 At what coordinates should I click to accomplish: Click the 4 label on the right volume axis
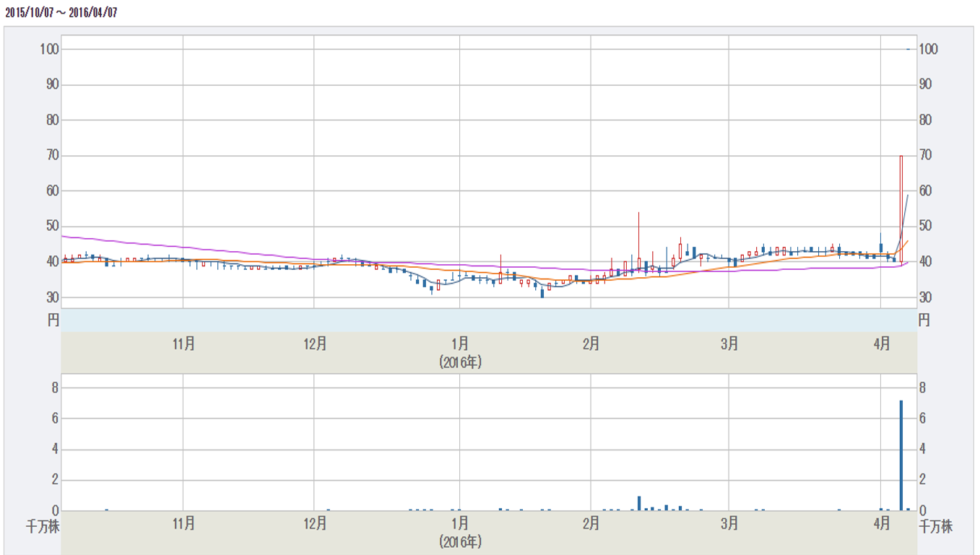[x=922, y=450]
